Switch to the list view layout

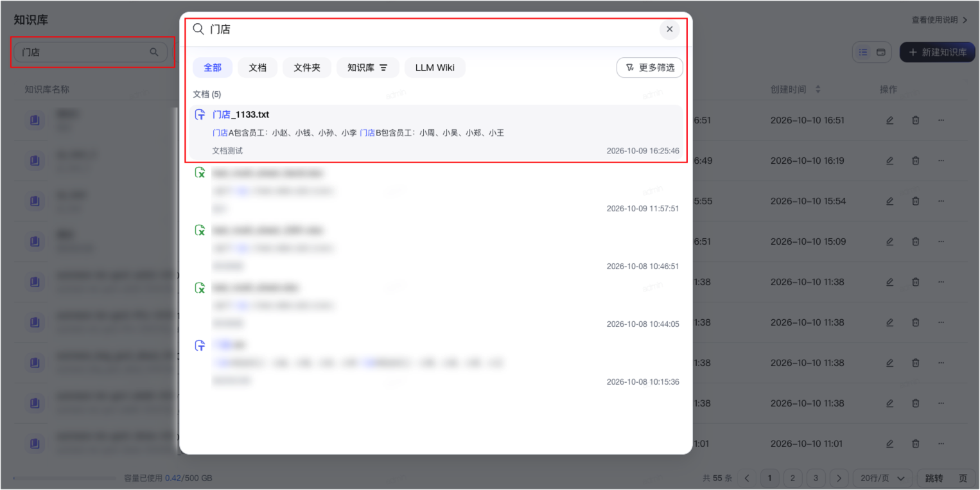(864, 52)
